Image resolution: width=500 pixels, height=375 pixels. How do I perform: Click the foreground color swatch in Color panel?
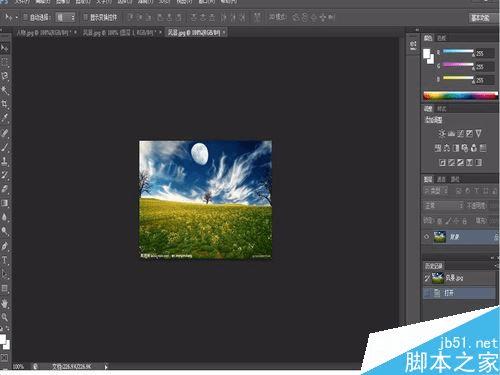point(426,54)
